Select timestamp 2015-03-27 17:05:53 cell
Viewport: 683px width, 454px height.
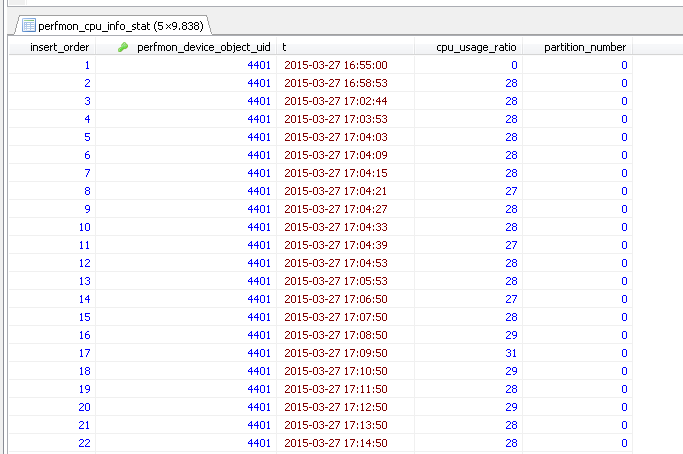pos(345,281)
